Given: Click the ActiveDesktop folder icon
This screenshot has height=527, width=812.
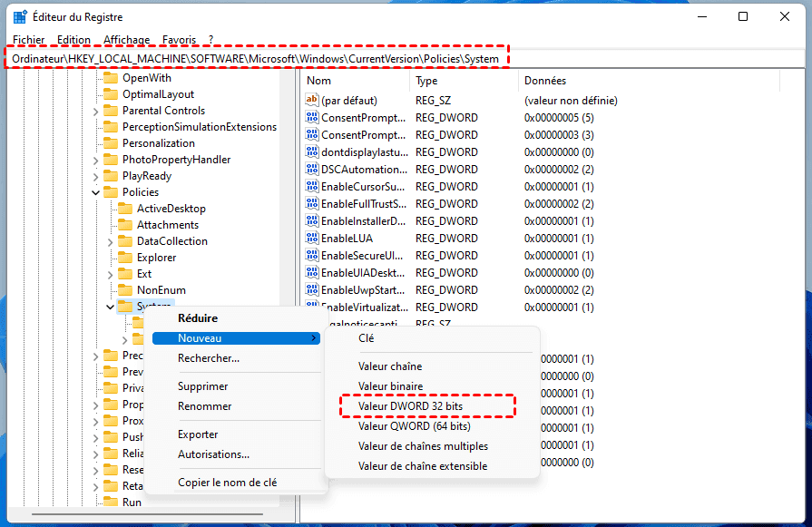Looking at the screenshot, I should point(125,209).
